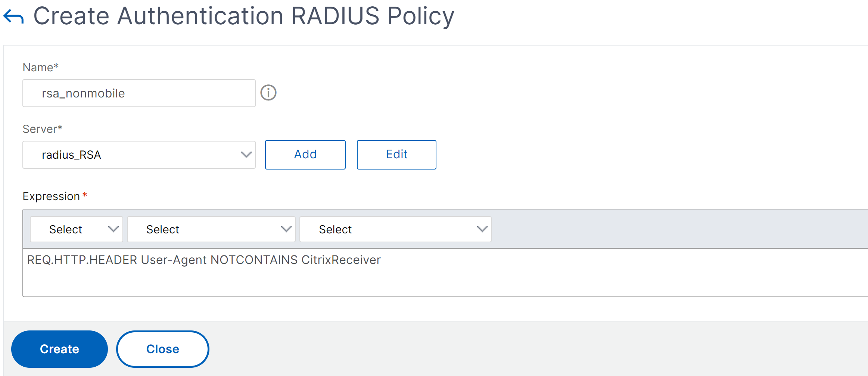Click the chevron on the radius_RSA dropdown
This screenshot has height=376, width=868.
pos(246,155)
